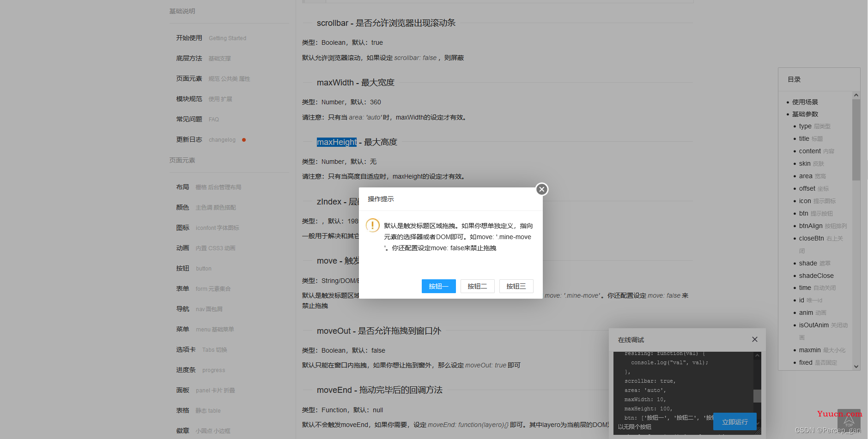Viewport: 868px width, 439px height.
Task: Open 导航 nav 面包屑 in sidebar
Action: (x=199, y=309)
